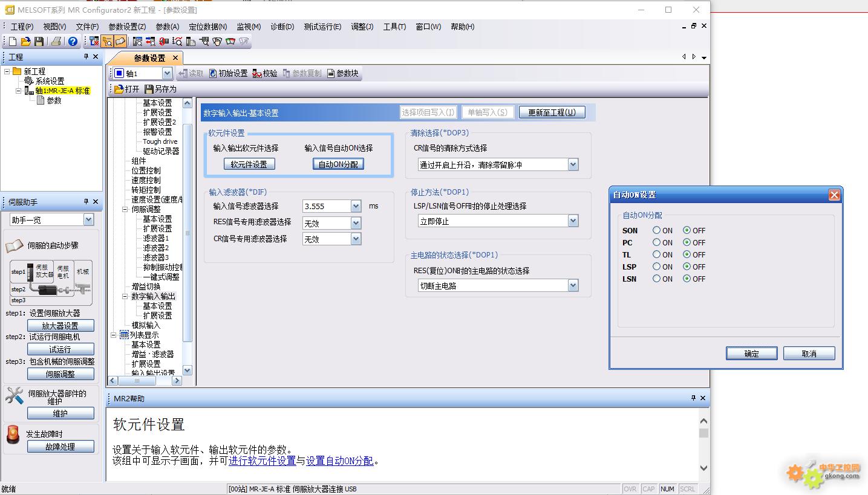Click 打开 open in the parameter toolbar
This screenshot has width=868, height=495.
(127, 89)
